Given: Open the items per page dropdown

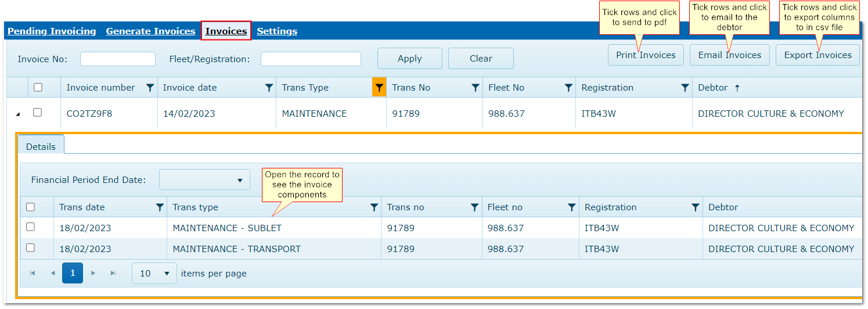Looking at the screenshot, I should point(154,273).
